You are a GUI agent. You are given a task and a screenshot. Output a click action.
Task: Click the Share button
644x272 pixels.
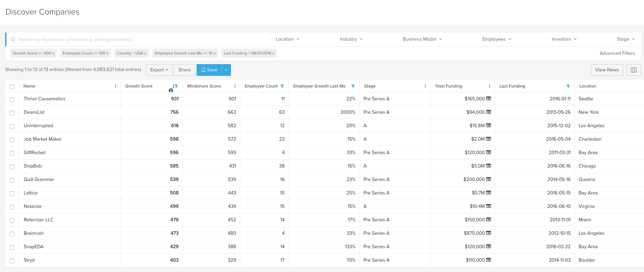[184, 70]
